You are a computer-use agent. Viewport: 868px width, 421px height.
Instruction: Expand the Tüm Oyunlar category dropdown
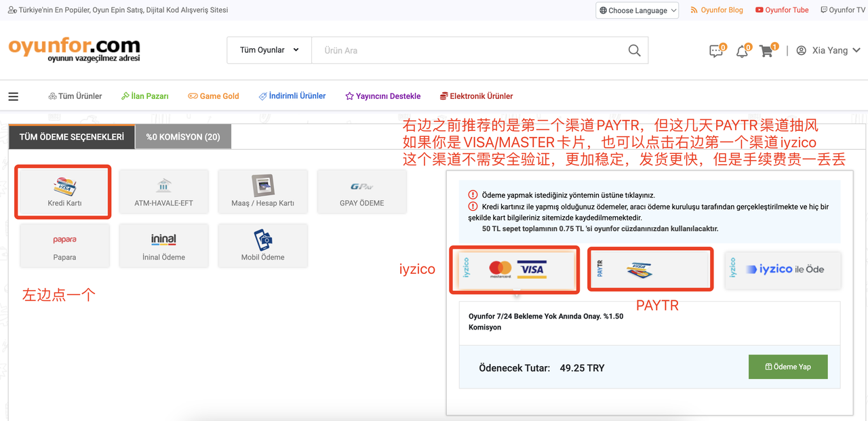pos(269,50)
